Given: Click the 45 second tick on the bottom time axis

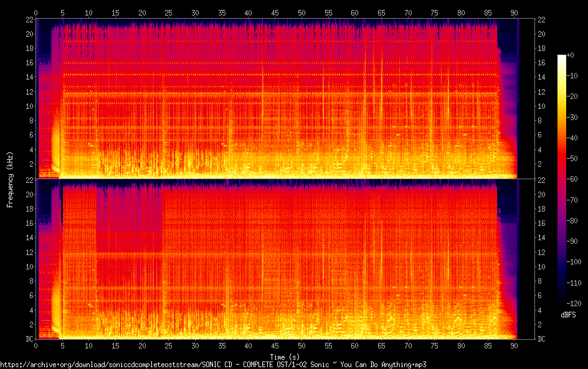Looking at the screenshot, I should [x=275, y=345].
